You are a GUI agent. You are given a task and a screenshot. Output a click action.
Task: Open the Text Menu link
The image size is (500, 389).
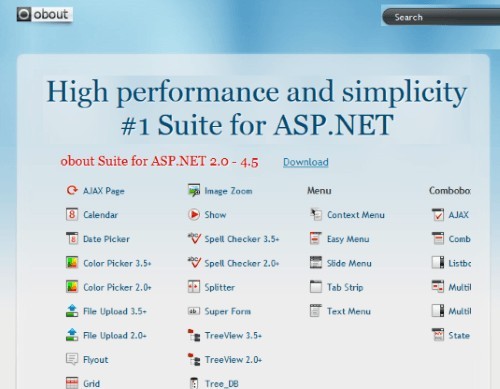[x=349, y=311]
